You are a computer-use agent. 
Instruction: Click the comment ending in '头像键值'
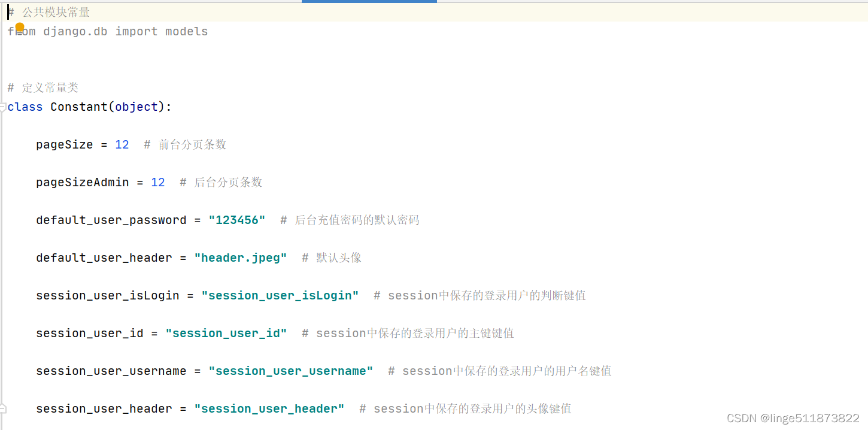click(x=465, y=409)
